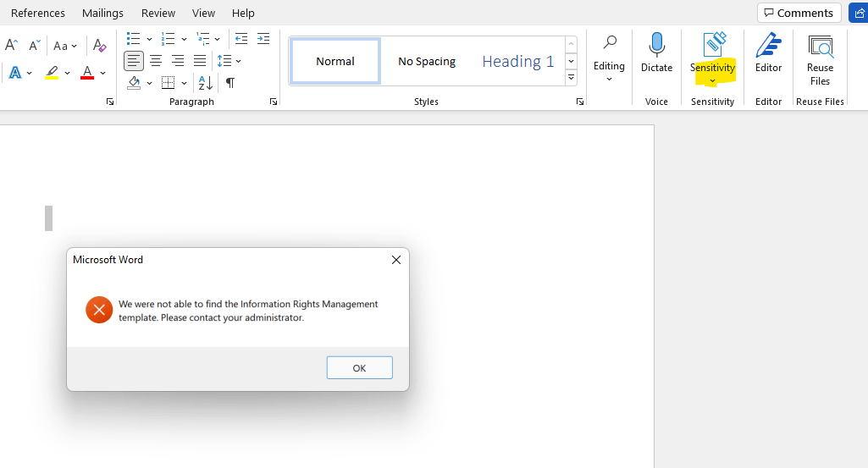The height and width of the screenshot is (468, 868).
Task: Clear all formatting with the eraser A icon
Action: tap(100, 46)
